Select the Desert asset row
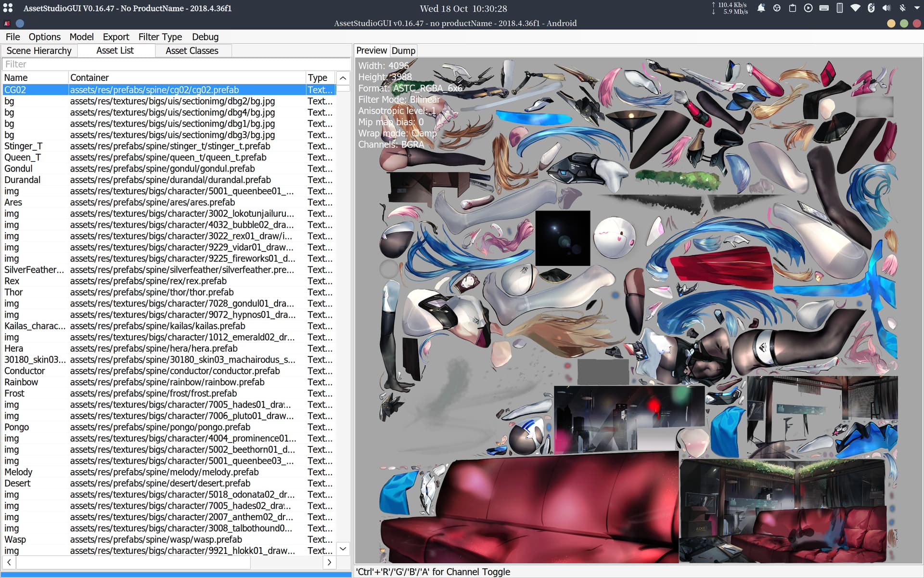Image resolution: width=924 pixels, height=578 pixels. 169,483
